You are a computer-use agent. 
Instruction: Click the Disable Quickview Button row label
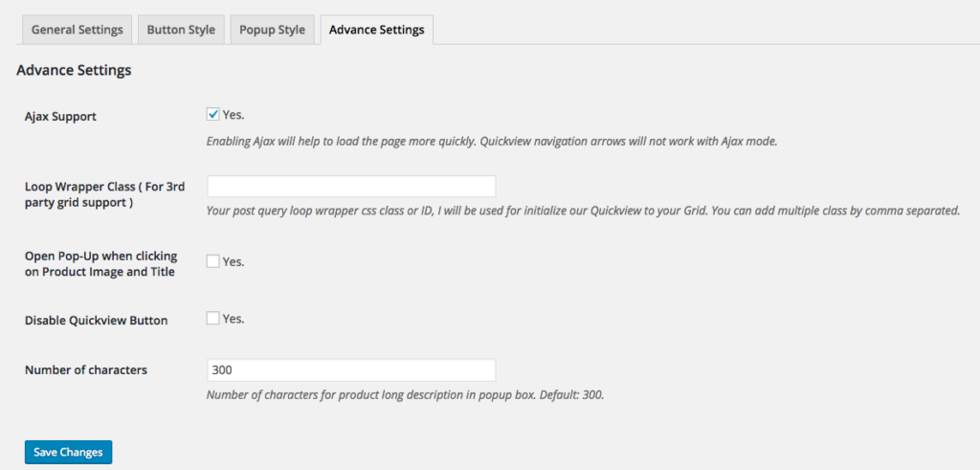coord(96,321)
